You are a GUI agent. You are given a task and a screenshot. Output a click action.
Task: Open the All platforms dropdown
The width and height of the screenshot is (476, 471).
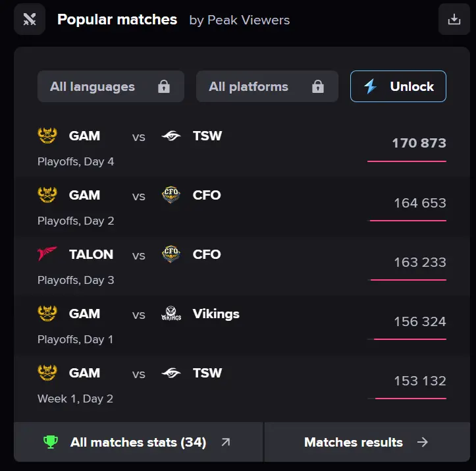pyautogui.click(x=267, y=86)
